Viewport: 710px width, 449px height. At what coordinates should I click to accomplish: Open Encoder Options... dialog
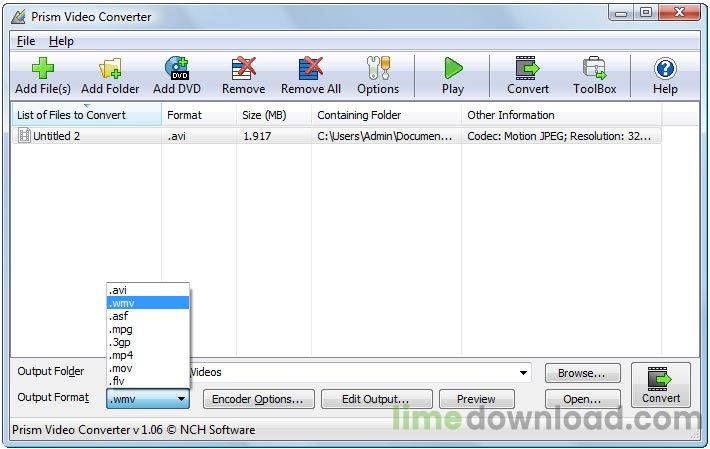click(258, 399)
